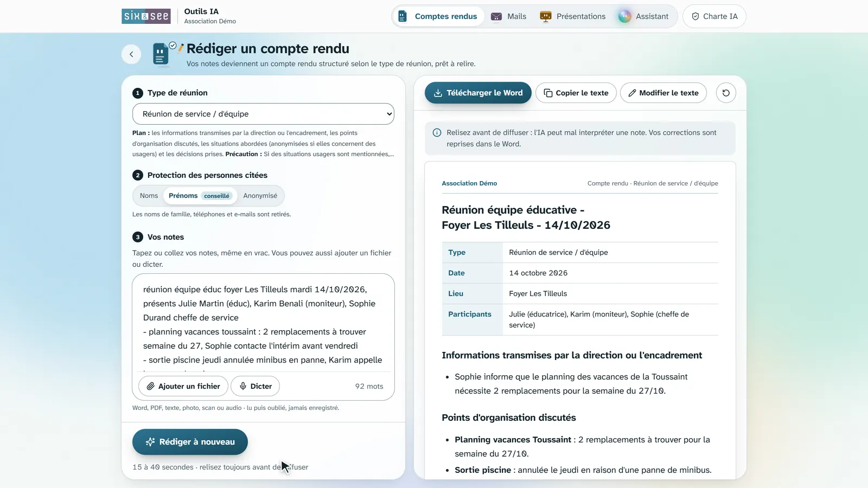
Task: Select the Anonymisé protection option
Action: (260, 196)
